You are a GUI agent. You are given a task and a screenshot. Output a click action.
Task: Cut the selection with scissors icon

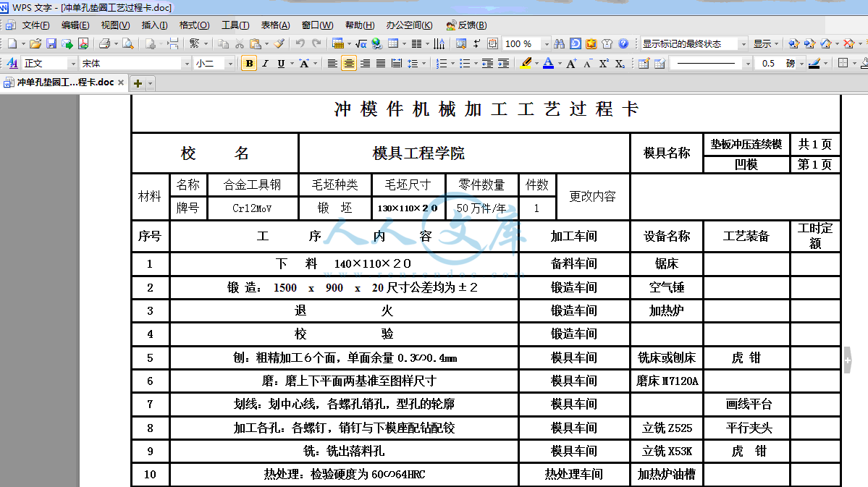[x=240, y=43]
